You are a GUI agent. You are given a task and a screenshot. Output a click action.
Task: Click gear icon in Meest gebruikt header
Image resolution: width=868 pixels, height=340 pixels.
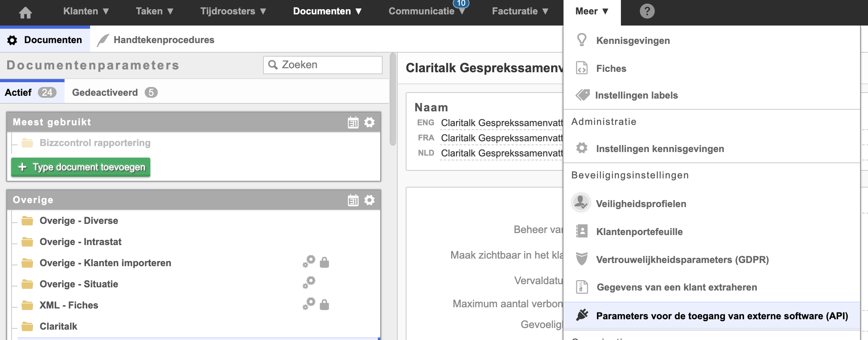369,122
